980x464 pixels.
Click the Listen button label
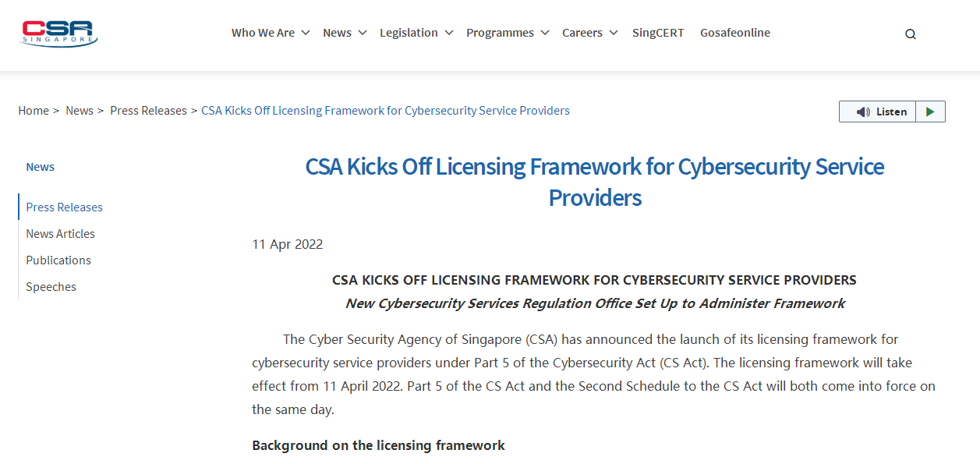point(891,112)
